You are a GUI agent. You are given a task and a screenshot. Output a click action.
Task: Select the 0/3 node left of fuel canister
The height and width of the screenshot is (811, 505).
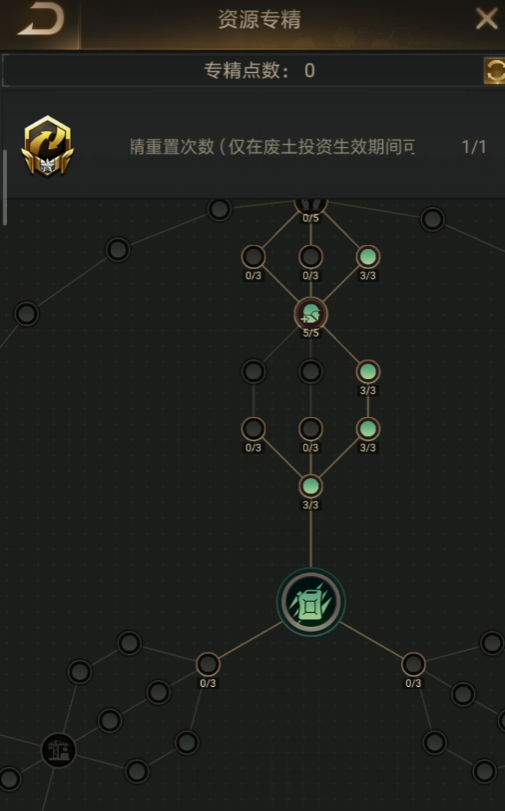pos(208,665)
